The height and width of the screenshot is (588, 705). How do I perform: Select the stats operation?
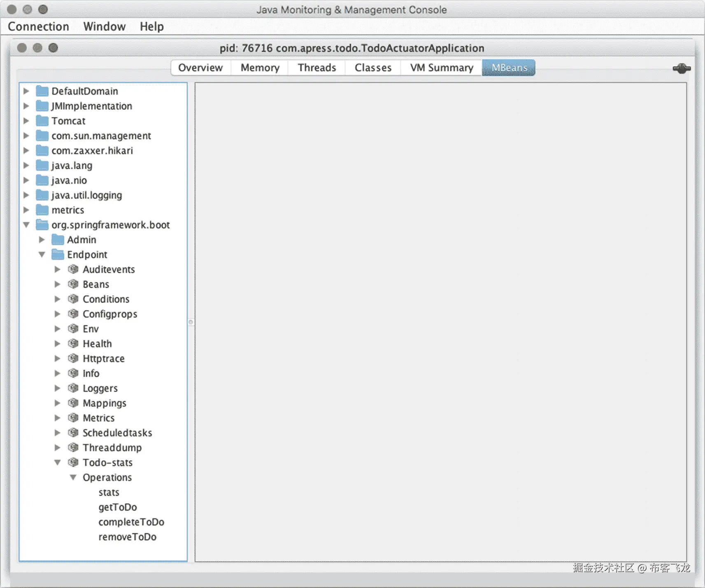[109, 492]
